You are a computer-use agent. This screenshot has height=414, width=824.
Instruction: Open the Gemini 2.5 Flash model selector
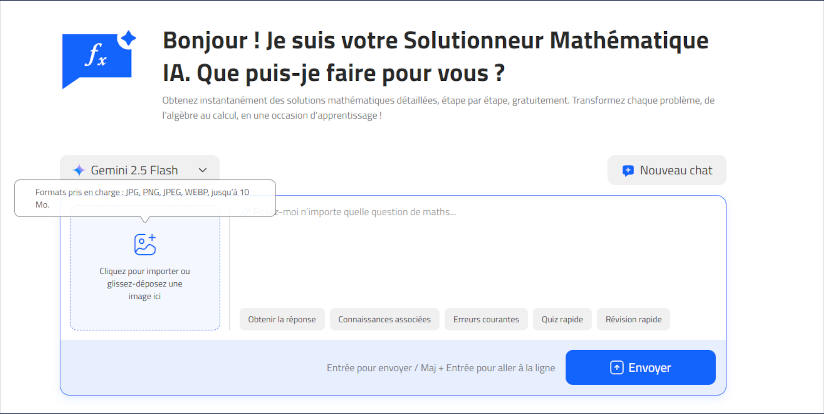pos(139,170)
